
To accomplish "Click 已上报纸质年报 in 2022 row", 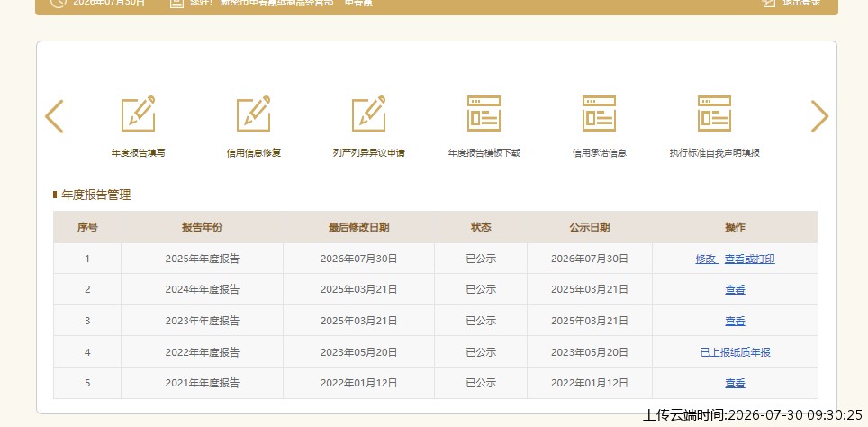I will click(735, 352).
